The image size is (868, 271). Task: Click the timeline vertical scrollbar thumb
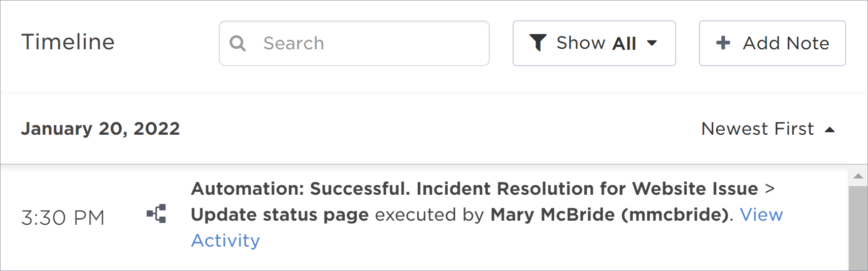tap(858, 228)
